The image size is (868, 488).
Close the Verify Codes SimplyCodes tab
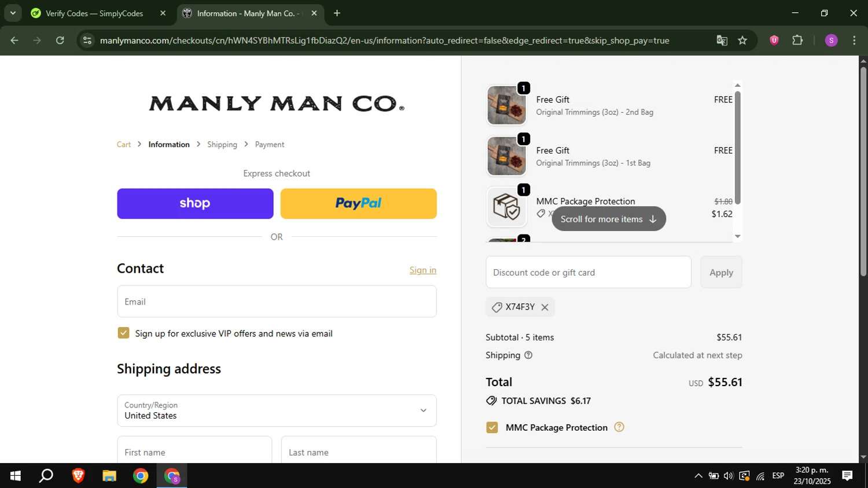coord(163,13)
